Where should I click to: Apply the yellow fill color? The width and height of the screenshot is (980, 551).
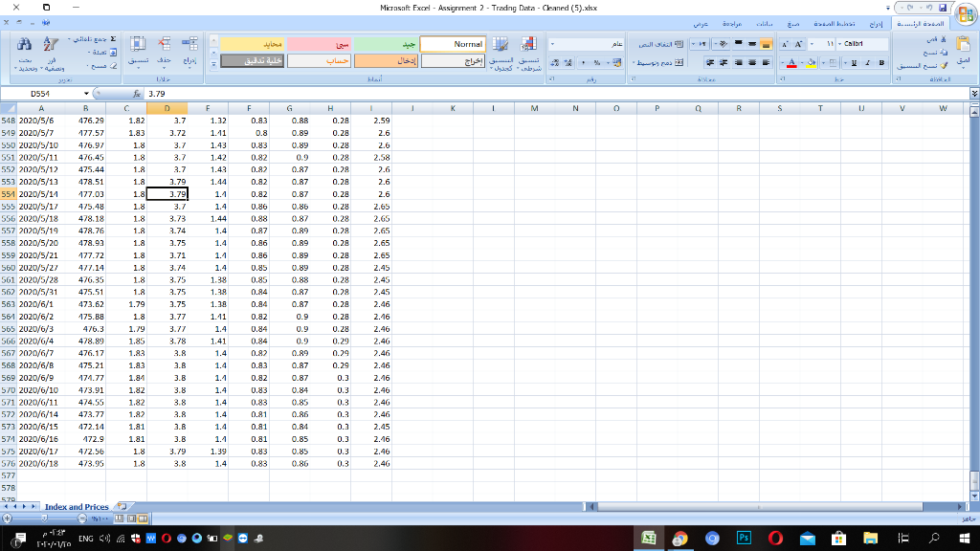(x=812, y=62)
